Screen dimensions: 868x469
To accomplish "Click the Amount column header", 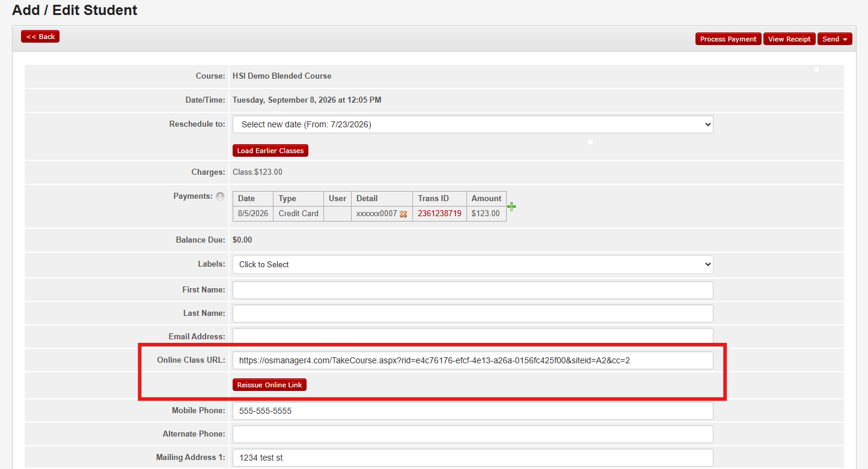I will [486, 198].
